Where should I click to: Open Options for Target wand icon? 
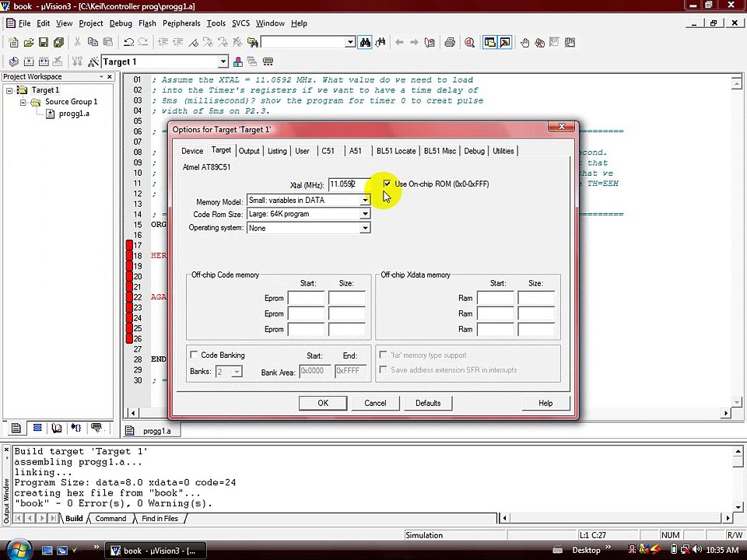point(93,61)
